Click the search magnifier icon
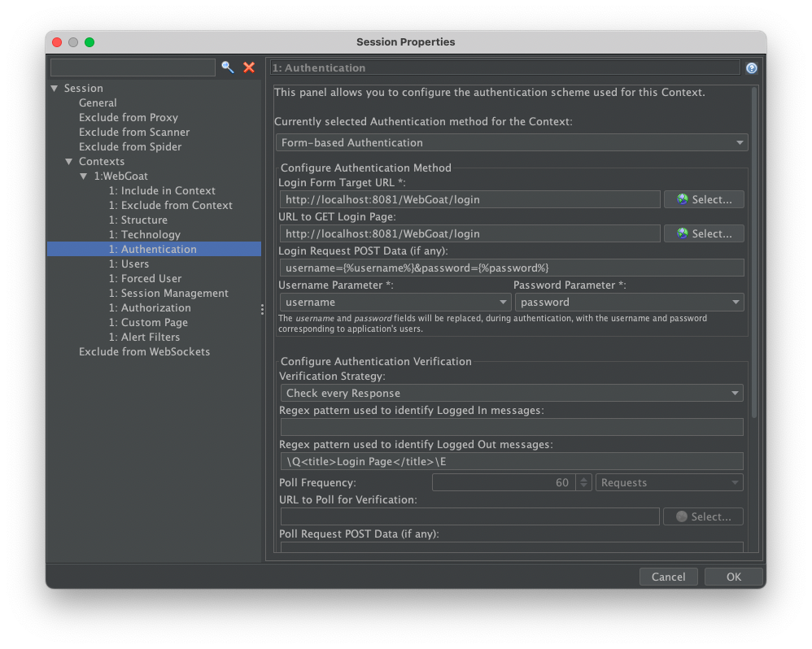The width and height of the screenshot is (812, 649). 228,68
